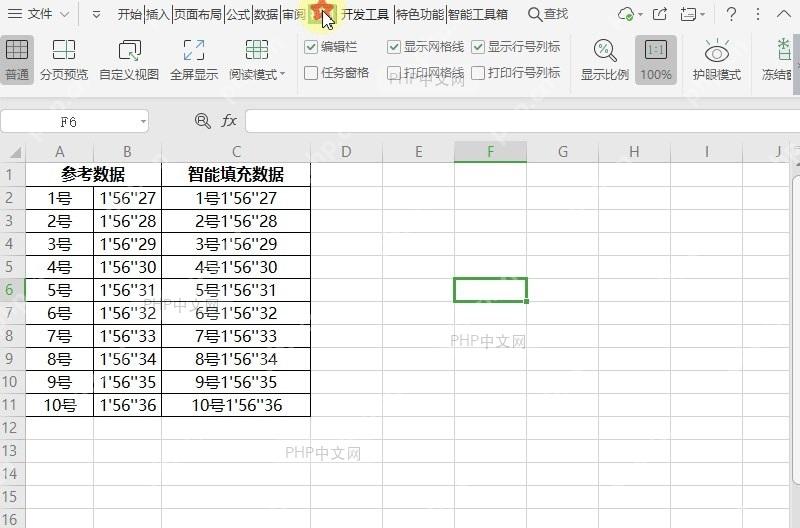Select row 6 header

(x=10, y=290)
